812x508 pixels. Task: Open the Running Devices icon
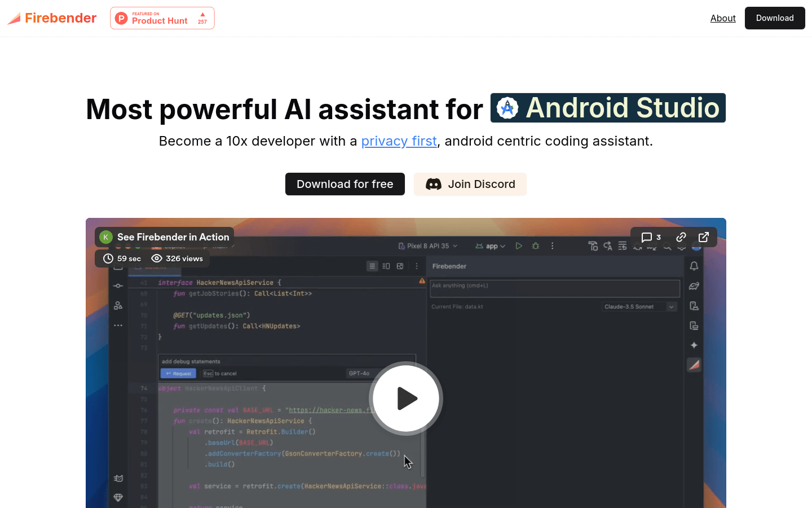[694, 326]
